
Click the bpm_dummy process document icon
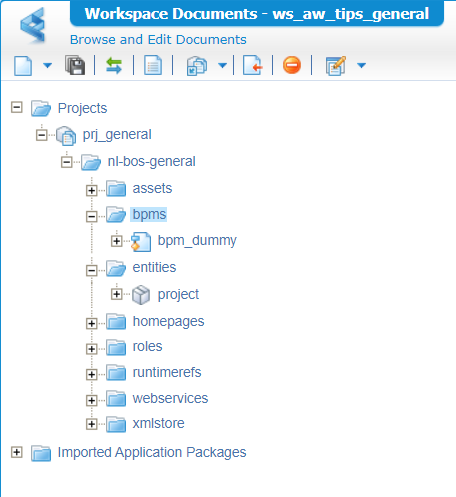141,242
